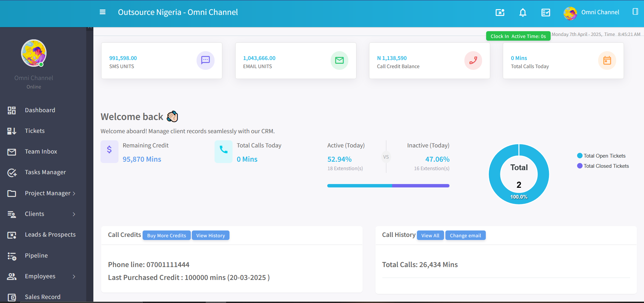The width and height of the screenshot is (644, 303).
Task: Open the notifications bell icon
Action: pyautogui.click(x=523, y=13)
